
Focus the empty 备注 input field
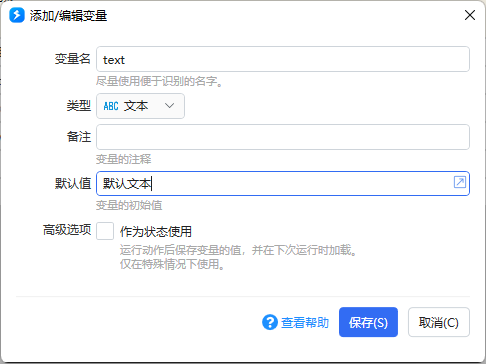click(x=283, y=137)
